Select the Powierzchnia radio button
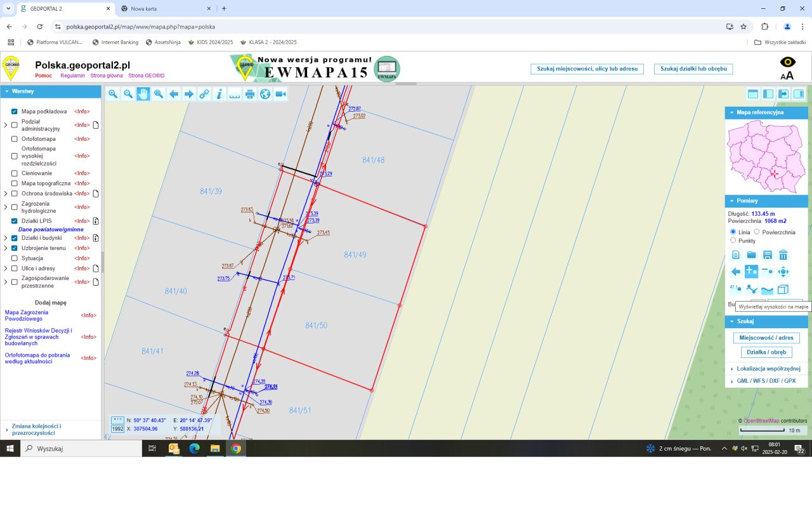Image resolution: width=812 pixels, height=511 pixels. pyautogui.click(x=757, y=232)
